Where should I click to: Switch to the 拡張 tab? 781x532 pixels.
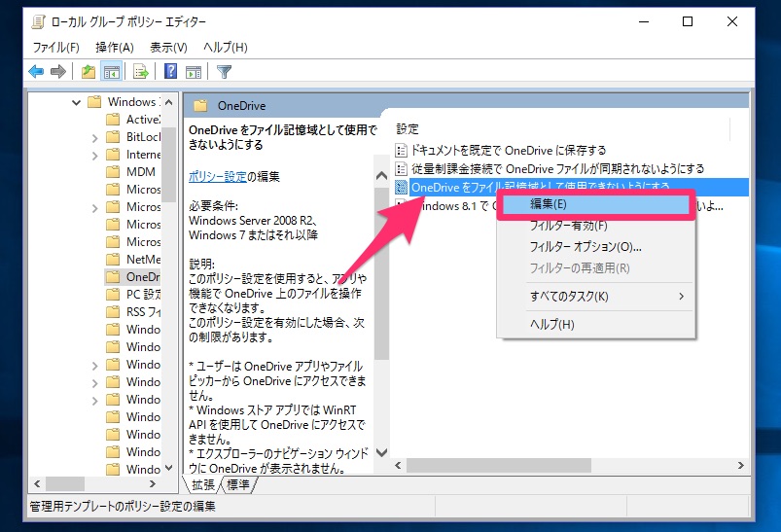pos(203,484)
